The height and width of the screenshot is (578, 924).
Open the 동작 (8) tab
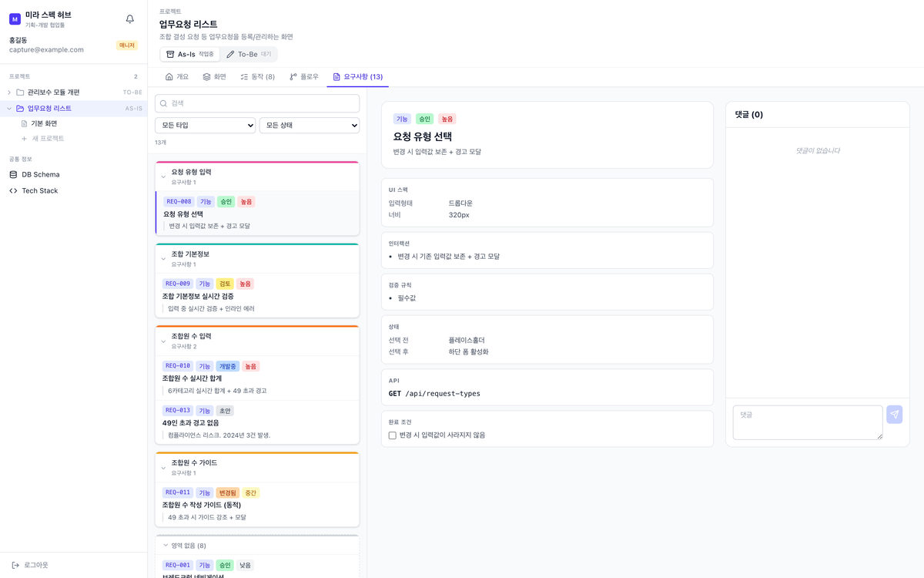[257, 77]
